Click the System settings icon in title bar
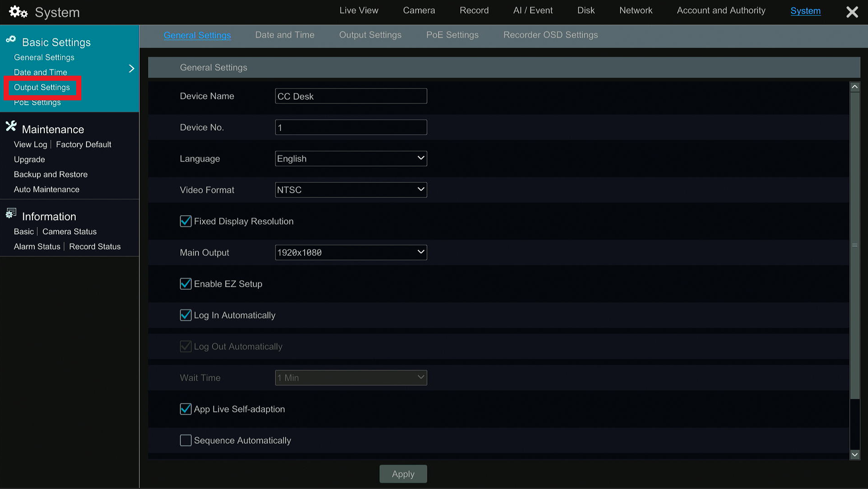This screenshot has width=868, height=489. coord(17,11)
